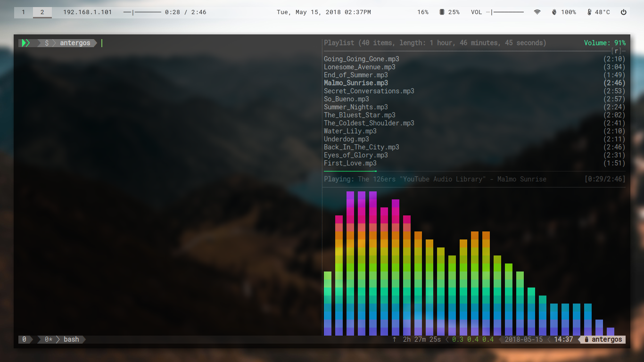Click the shortest visualizer bar at the far right

coord(611,331)
